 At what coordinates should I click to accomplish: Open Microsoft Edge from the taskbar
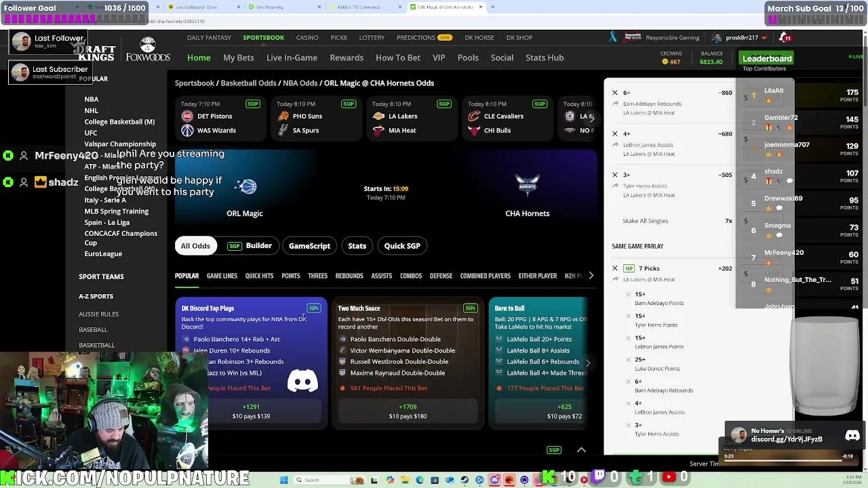(420, 480)
